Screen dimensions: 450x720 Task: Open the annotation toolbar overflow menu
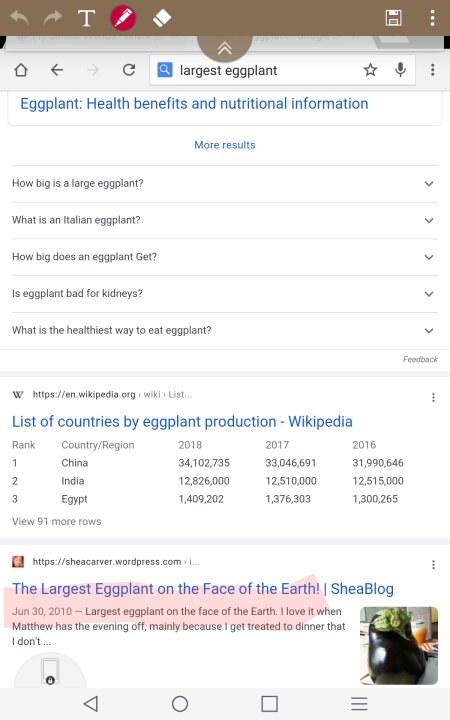click(432, 18)
